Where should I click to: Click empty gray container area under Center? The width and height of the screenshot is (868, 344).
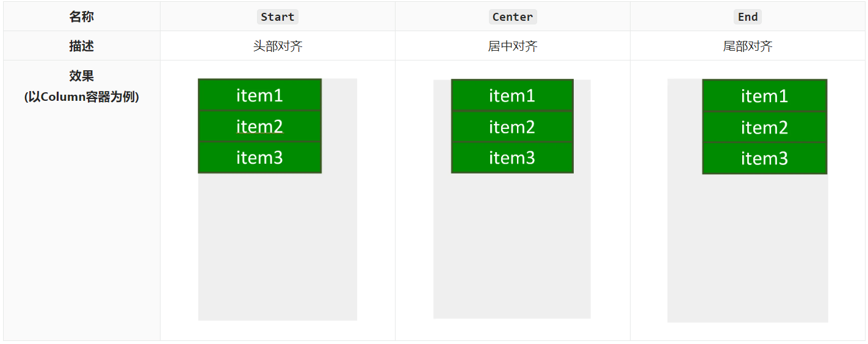tap(512, 244)
